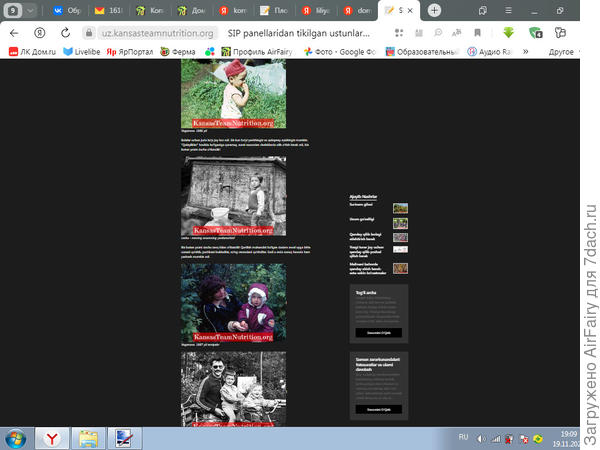Click the browser back arrow button

pyautogui.click(x=14, y=32)
